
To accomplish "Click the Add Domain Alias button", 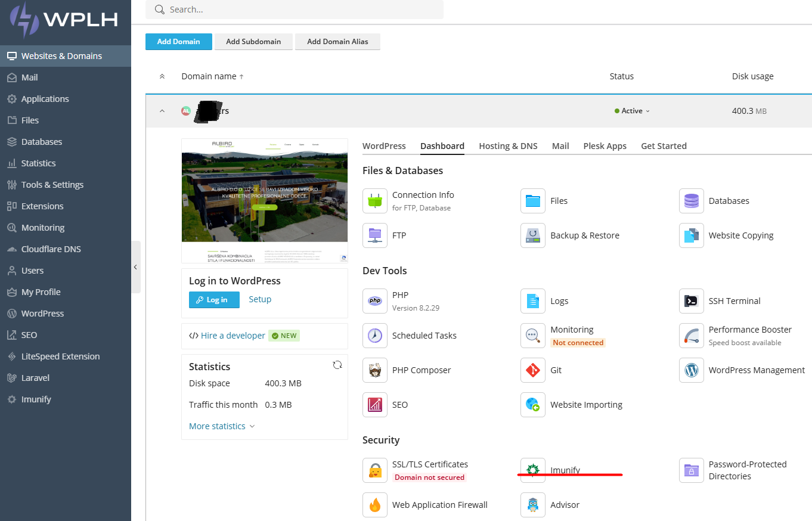I will click(337, 42).
